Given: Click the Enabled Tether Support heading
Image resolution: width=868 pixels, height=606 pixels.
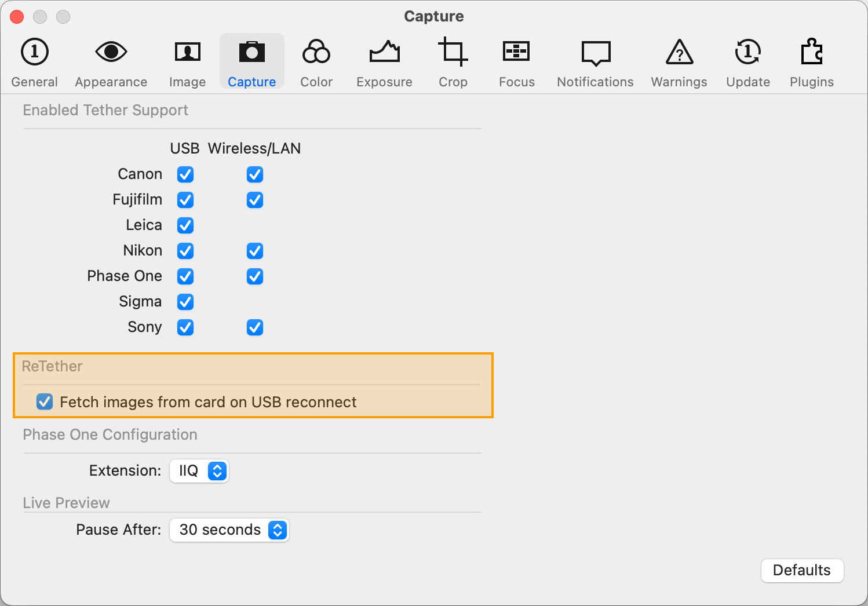Looking at the screenshot, I should pyautogui.click(x=105, y=110).
